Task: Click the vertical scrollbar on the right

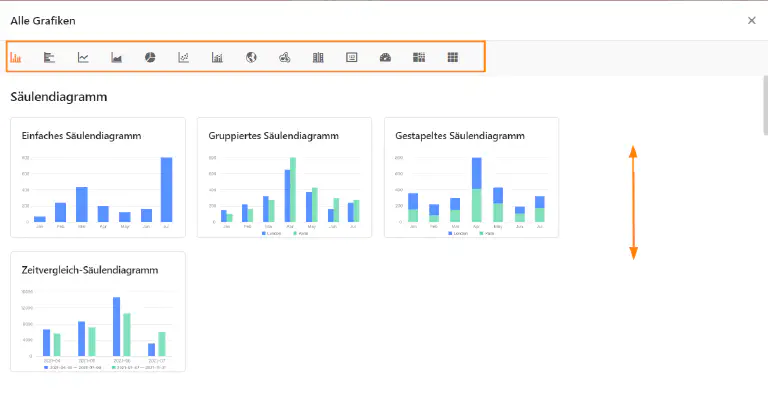Action: point(764,100)
